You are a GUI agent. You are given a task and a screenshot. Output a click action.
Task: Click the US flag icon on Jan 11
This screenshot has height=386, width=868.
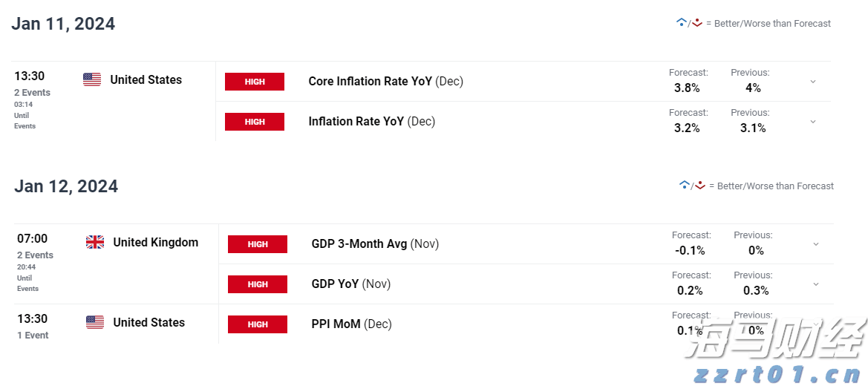pyautogui.click(x=92, y=79)
